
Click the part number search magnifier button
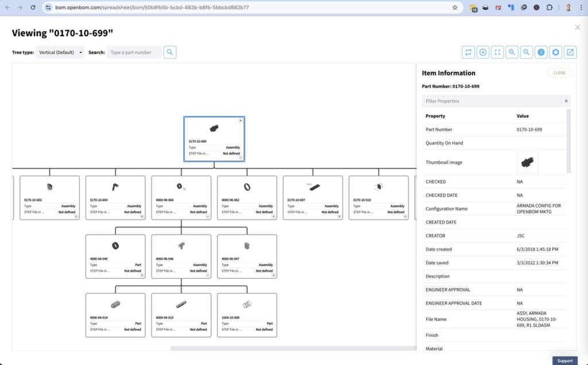point(170,52)
